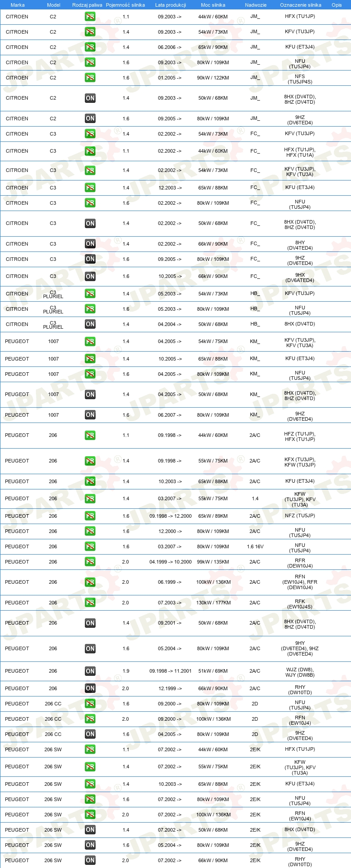The image size is (351, 868).
Task: Select the WJZ (DW8), WJY (DW8B) cell
Action: click(300, 672)
